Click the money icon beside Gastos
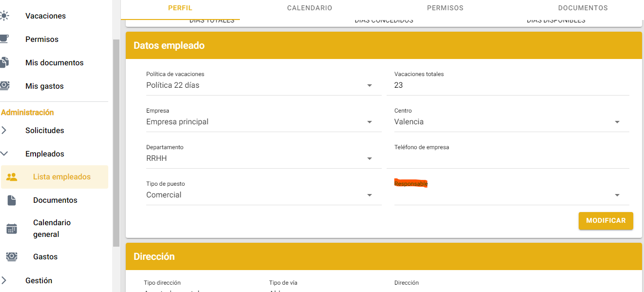This screenshot has height=292, width=644. [x=12, y=256]
